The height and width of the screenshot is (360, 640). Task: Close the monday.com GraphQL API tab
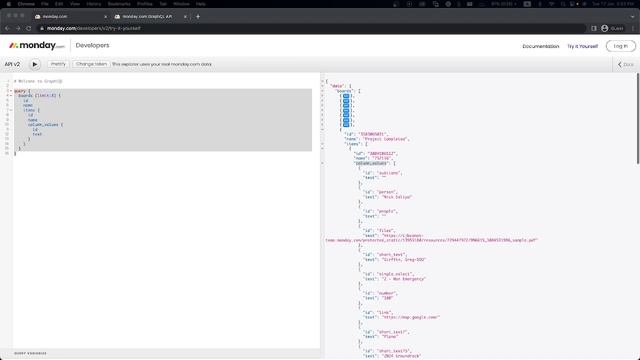[x=185, y=17]
